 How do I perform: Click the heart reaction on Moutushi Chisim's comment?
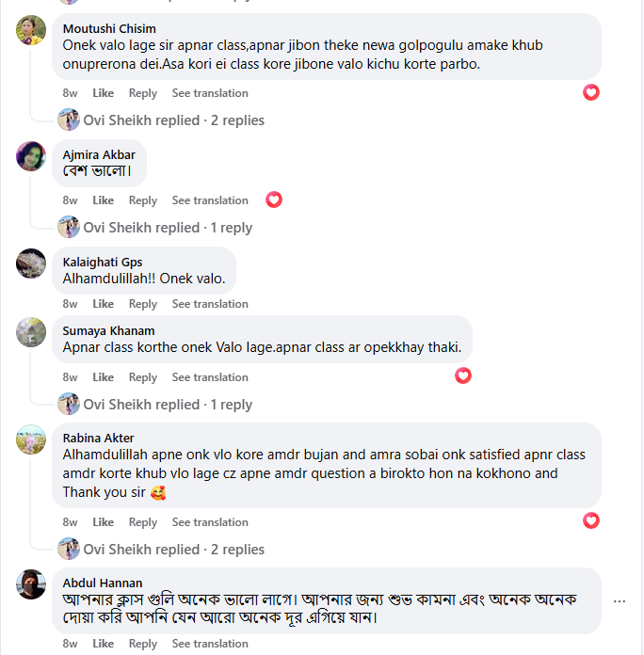pos(591,92)
